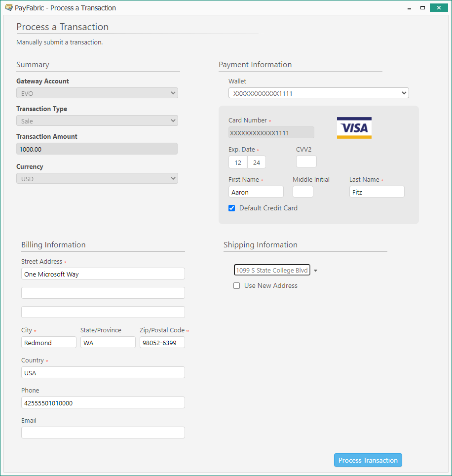Image resolution: width=452 pixels, height=476 pixels.
Task: Select the Phone number field
Action: click(103, 402)
